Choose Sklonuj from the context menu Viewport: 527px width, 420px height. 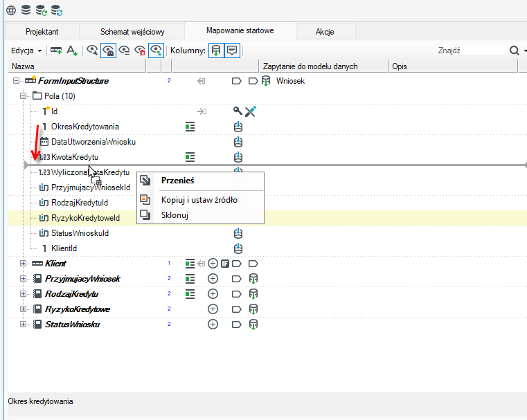[x=200, y=215]
